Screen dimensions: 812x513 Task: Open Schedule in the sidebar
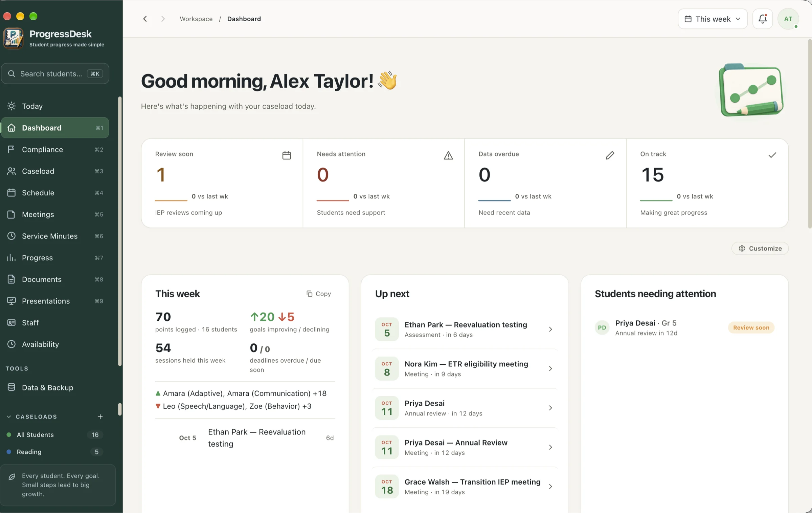coord(55,193)
